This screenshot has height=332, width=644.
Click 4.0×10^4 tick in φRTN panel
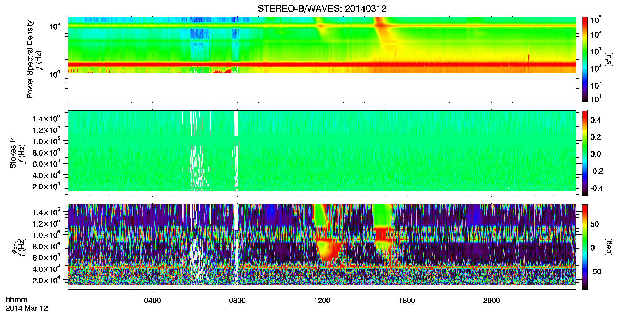pos(46,269)
